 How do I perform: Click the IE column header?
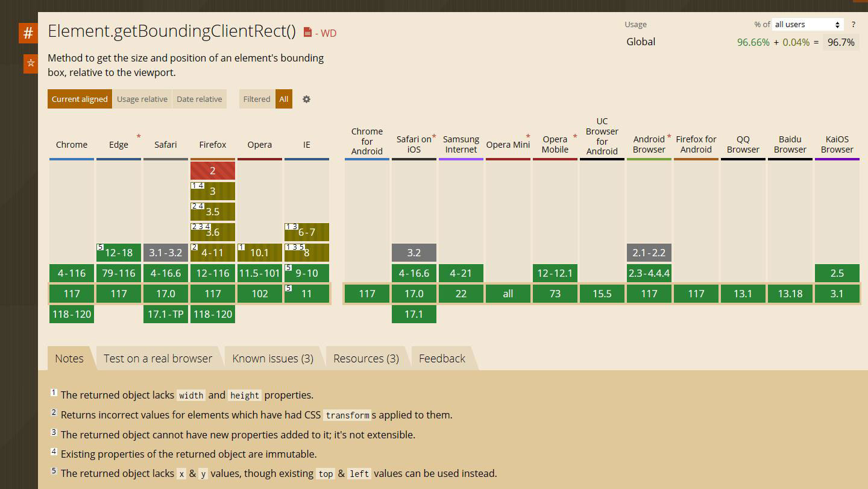tap(307, 145)
